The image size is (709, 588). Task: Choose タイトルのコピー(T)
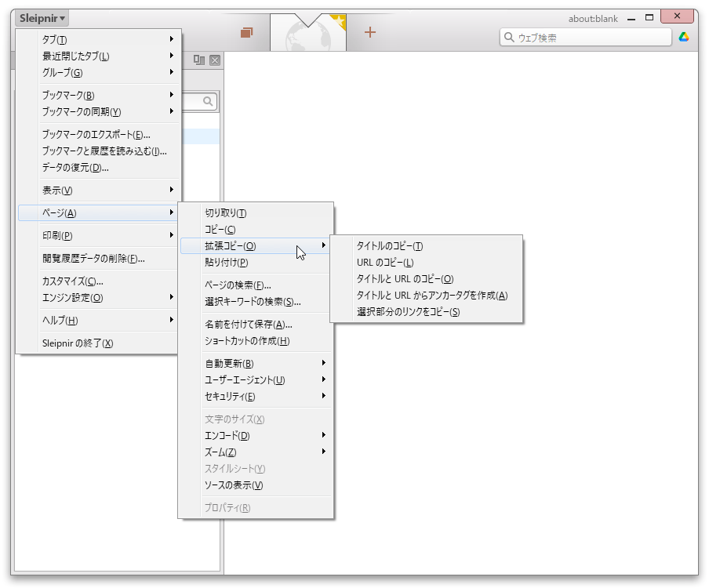click(427, 246)
